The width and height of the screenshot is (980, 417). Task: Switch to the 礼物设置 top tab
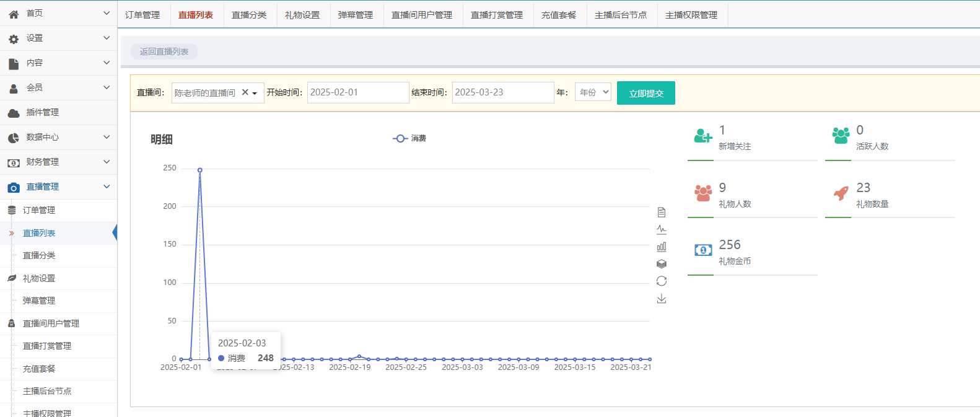302,15
